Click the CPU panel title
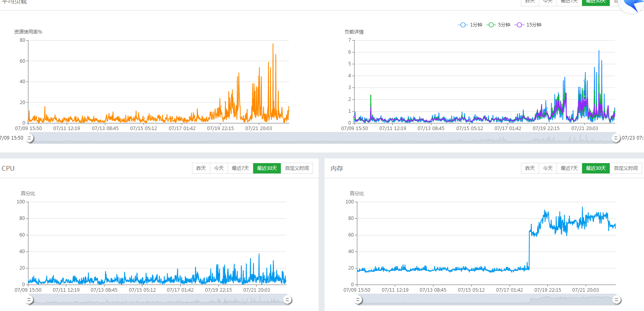 tap(8, 168)
